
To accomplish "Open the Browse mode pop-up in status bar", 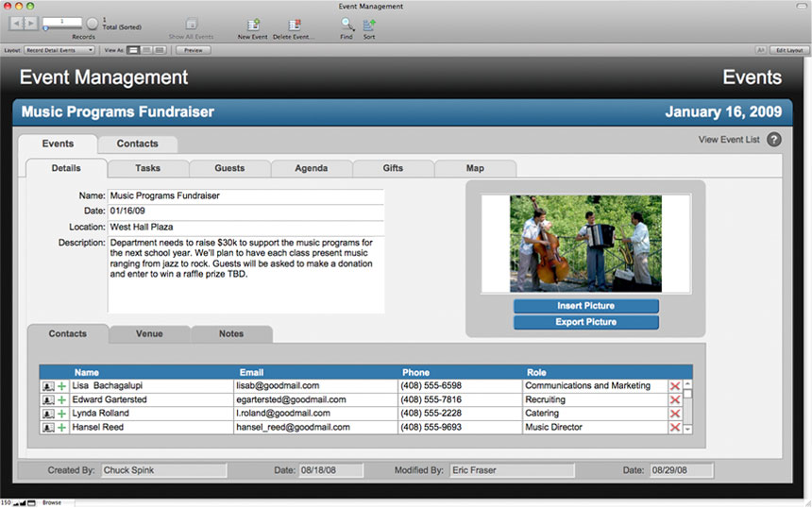I will coord(51,502).
